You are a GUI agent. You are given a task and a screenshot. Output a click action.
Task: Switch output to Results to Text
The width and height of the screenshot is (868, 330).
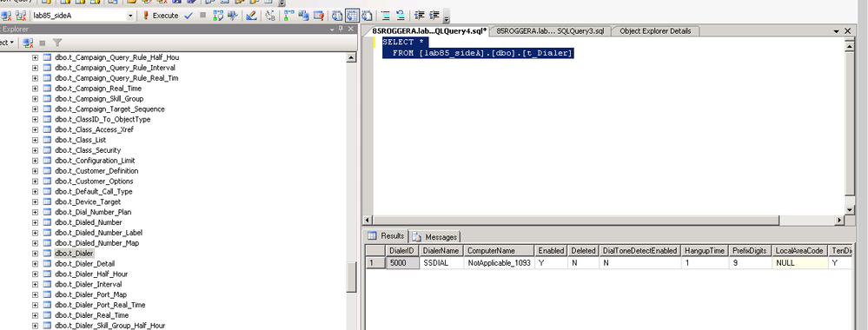click(x=336, y=16)
